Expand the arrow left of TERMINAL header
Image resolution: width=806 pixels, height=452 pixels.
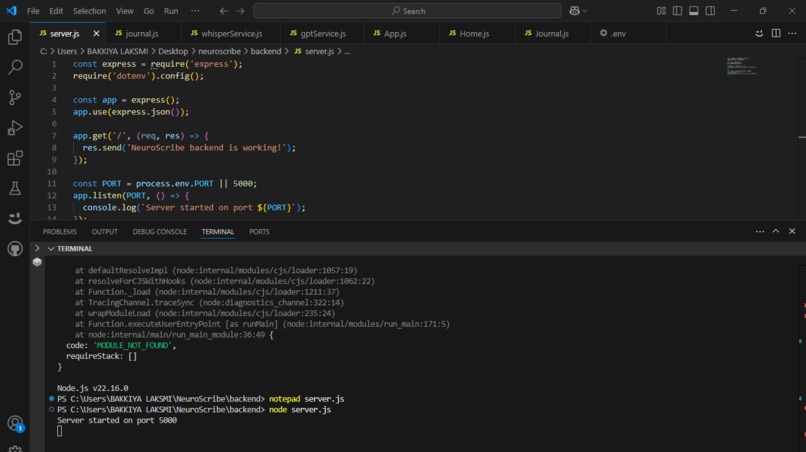(37, 248)
